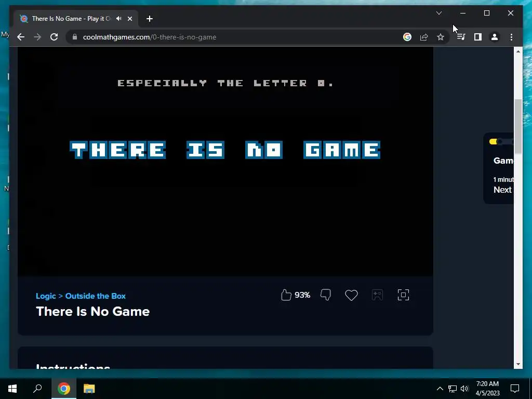This screenshot has width=532, height=399.
Task: Click There Is No Game heading
Action: click(x=92, y=312)
